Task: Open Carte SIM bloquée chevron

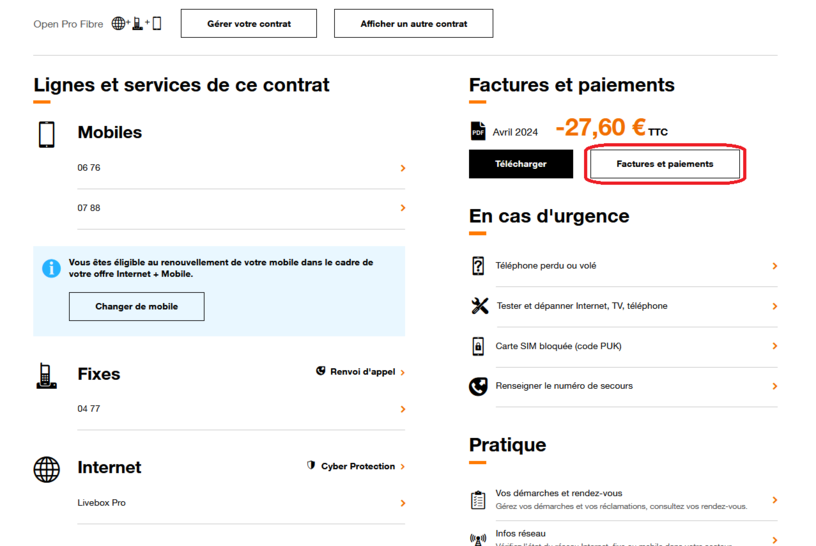Action: coord(774,346)
